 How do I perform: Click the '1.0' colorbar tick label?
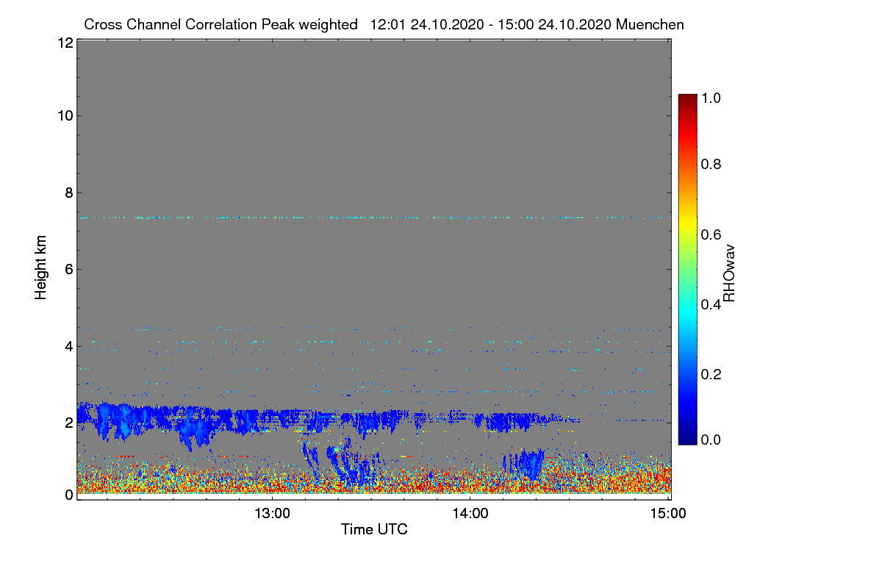tap(710, 97)
